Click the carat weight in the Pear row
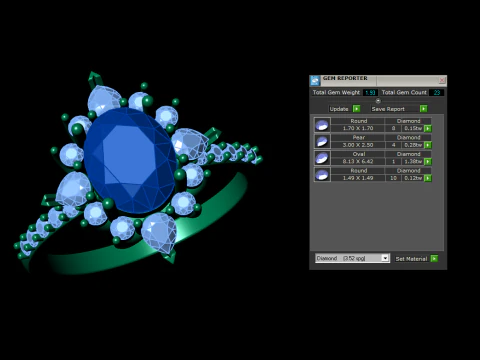 point(413,145)
